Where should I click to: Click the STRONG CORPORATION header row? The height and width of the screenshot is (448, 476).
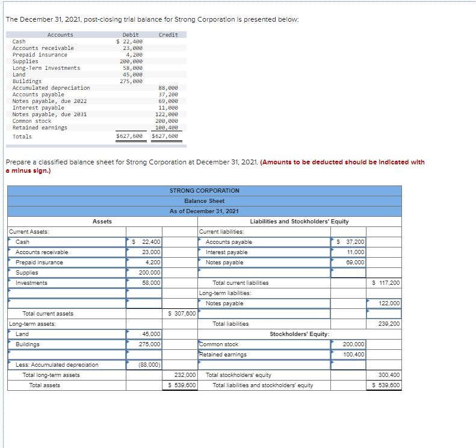[x=205, y=191]
